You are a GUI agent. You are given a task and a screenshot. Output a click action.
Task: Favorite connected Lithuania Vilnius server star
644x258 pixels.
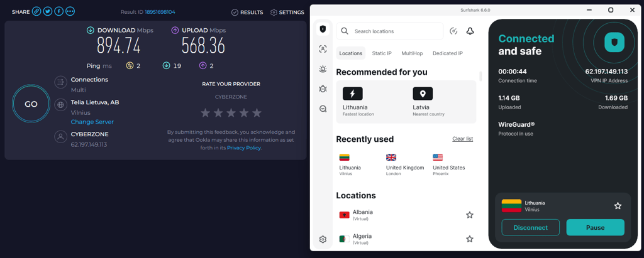click(x=618, y=206)
